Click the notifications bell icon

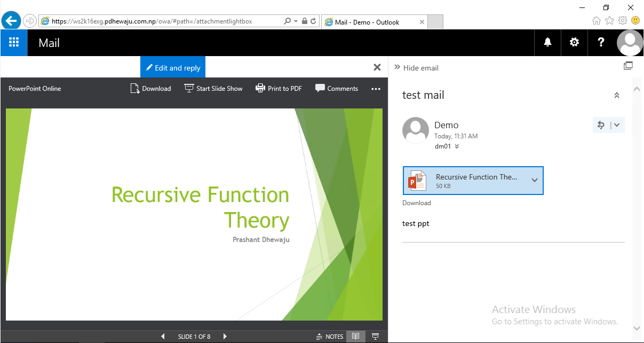(547, 42)
